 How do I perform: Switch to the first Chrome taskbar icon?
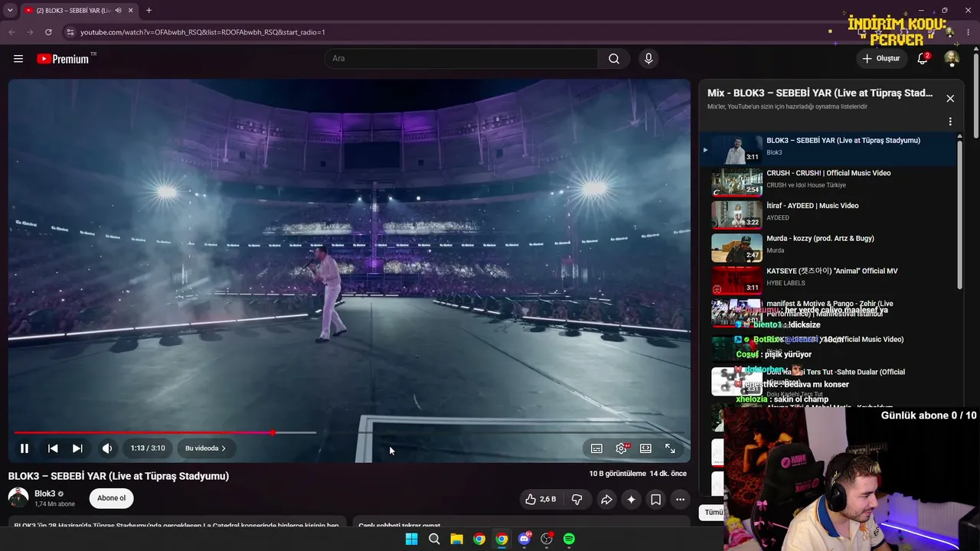tap(479, 539)
